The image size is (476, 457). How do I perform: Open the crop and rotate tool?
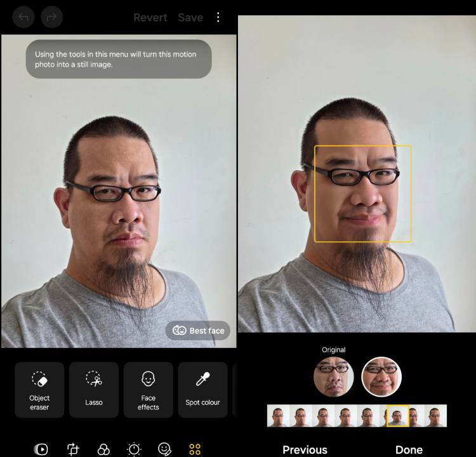[x=73, y=449]
